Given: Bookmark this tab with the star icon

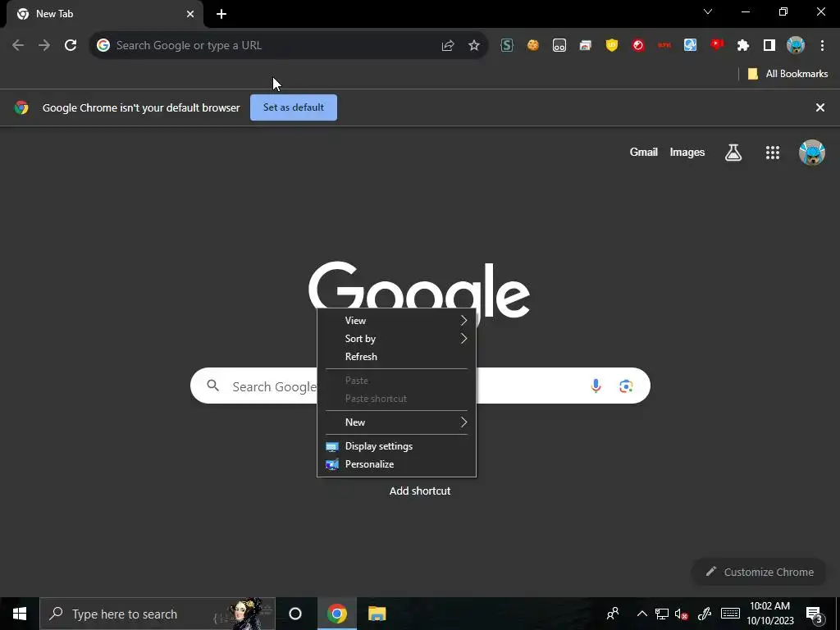Looking at the screenshot, I should [474, 46].
